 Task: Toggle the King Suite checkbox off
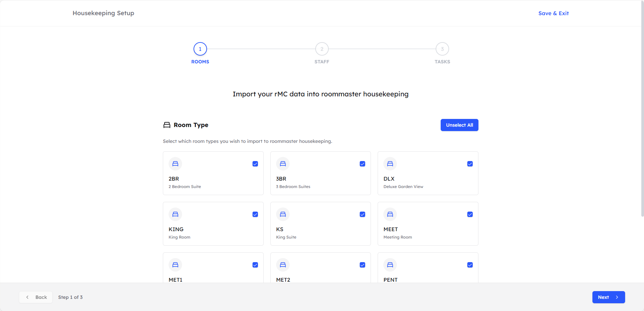click(362, 214)
